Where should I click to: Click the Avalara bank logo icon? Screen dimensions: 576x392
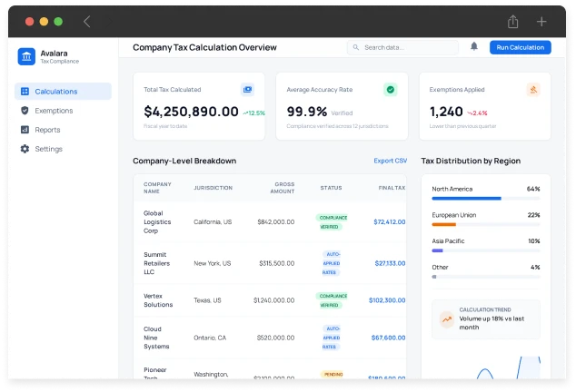[x=26, y=56]
